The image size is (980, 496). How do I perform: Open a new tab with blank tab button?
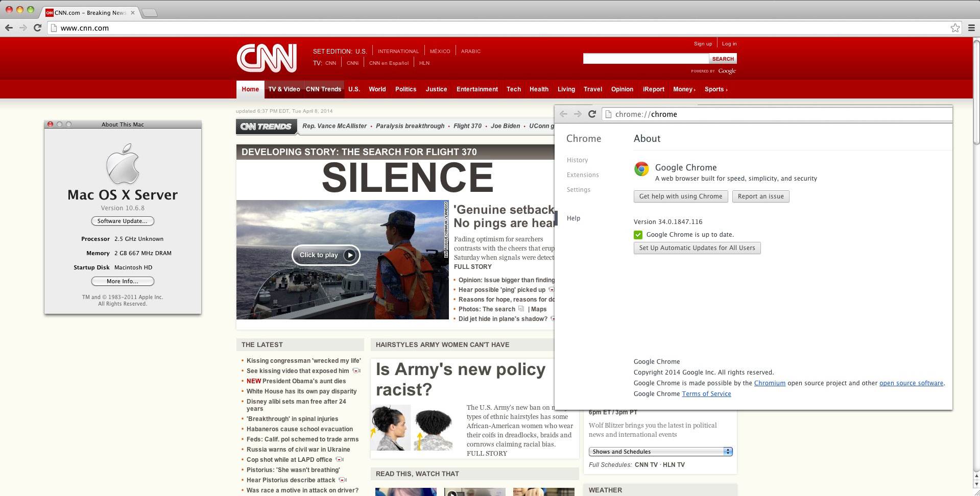(149, 13)
